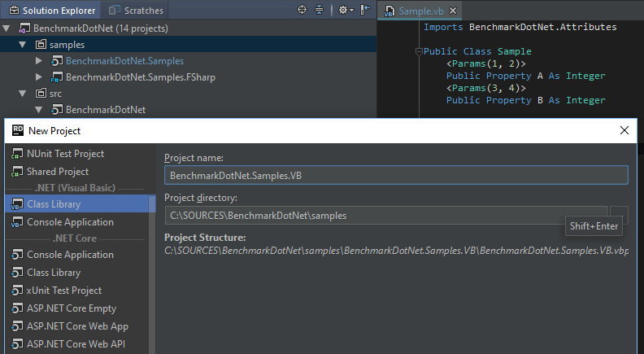Screen dimensions: 644x354
Task: Click the Solution Explorer tab icon
Action: click(x=15, y=11)
